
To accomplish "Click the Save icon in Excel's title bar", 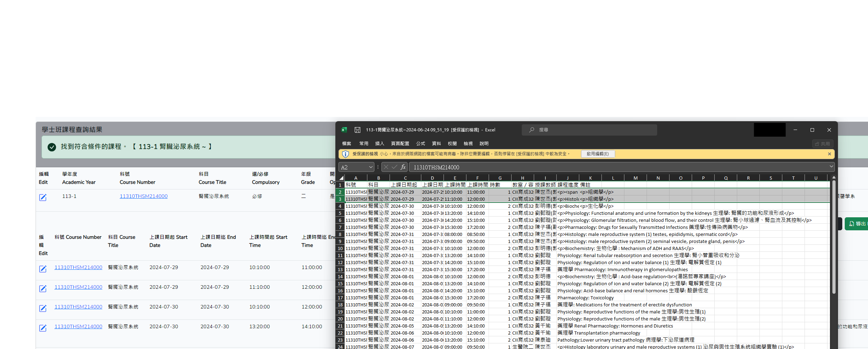I will pyautogui.click(x=357, y=130).
